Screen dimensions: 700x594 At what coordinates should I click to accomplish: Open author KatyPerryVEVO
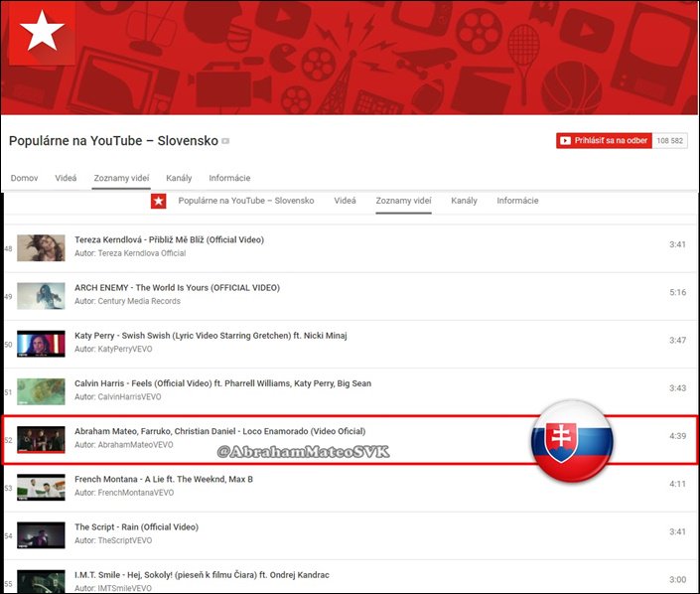pos(125,349)
